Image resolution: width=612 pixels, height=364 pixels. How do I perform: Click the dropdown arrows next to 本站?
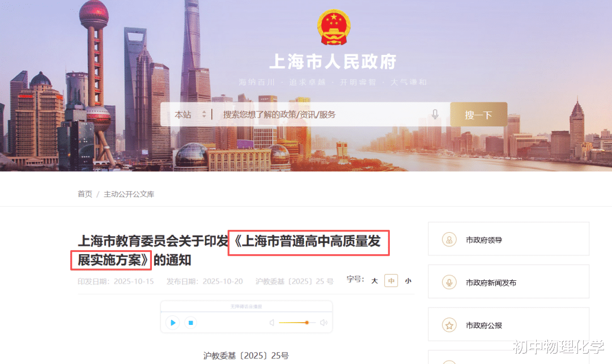click(x=204, y=114)
